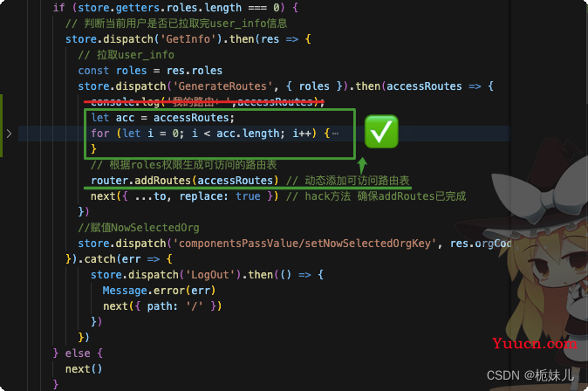Click the 'GetInfo' string in store.dispatch
The height and width of the screenshot is (391, 588).
click(188, 39)
